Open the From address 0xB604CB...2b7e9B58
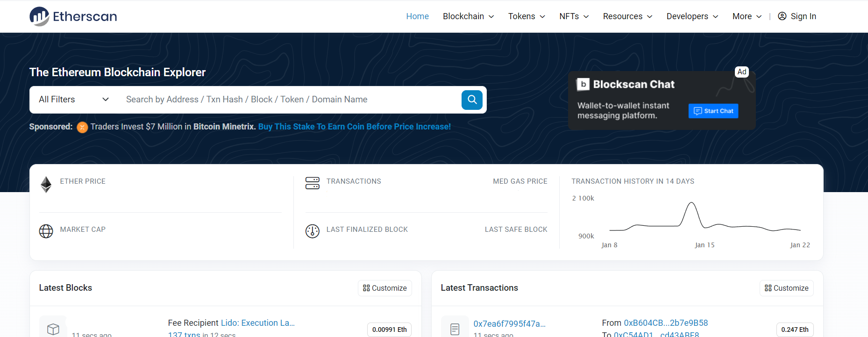 pos(666,323)
